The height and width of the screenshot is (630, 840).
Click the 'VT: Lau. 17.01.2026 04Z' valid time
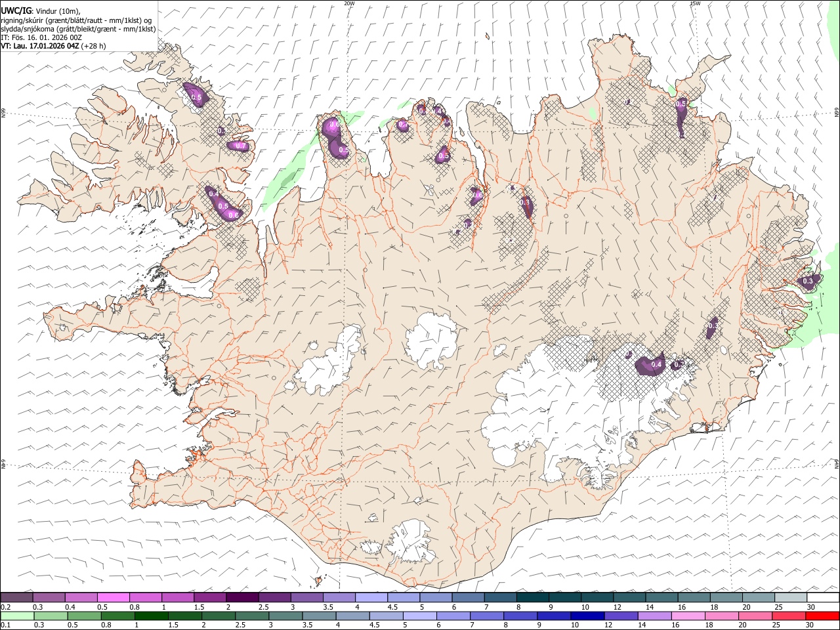tap(40, 46)
